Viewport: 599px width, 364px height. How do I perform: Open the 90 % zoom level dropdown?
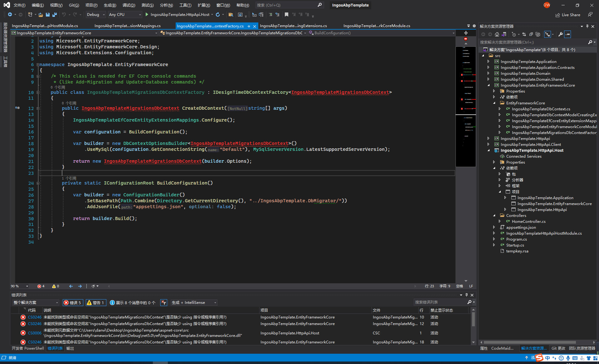click(x=19, y=286)
